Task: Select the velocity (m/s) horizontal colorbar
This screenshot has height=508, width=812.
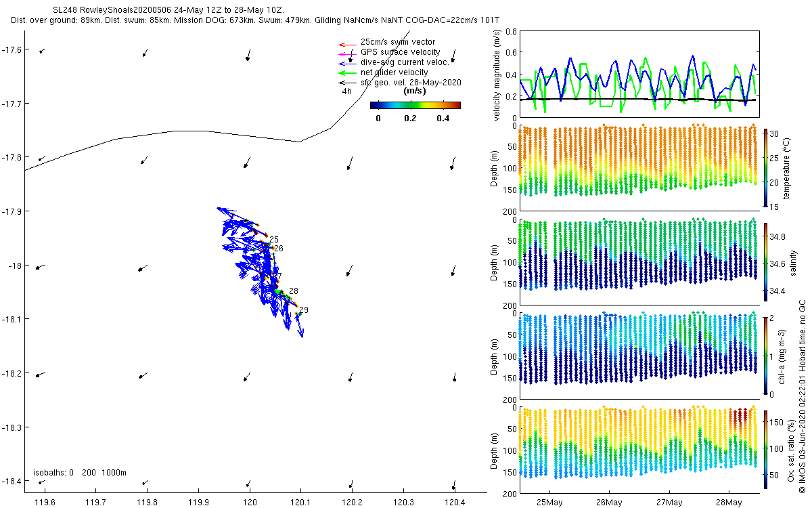Action: click(415, 105)
